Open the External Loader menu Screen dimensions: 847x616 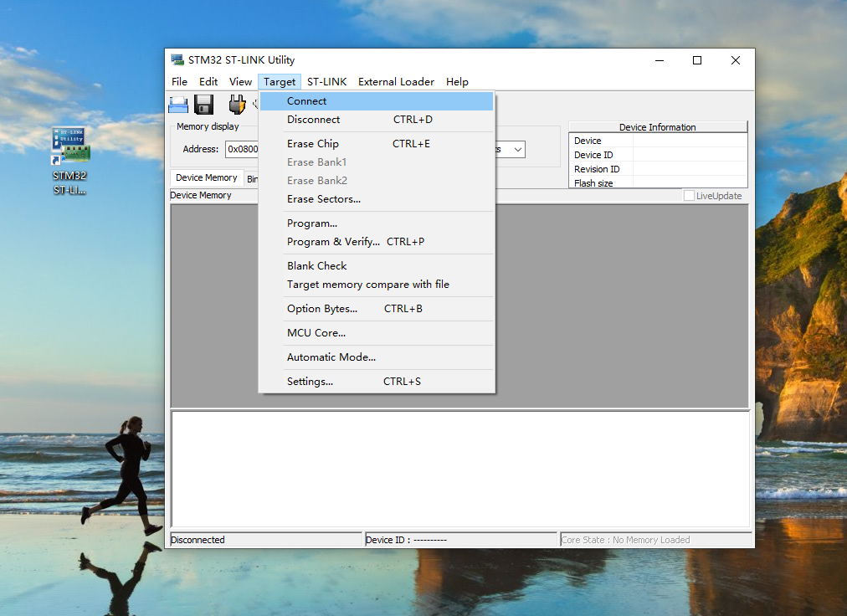(x=396, y=81)
